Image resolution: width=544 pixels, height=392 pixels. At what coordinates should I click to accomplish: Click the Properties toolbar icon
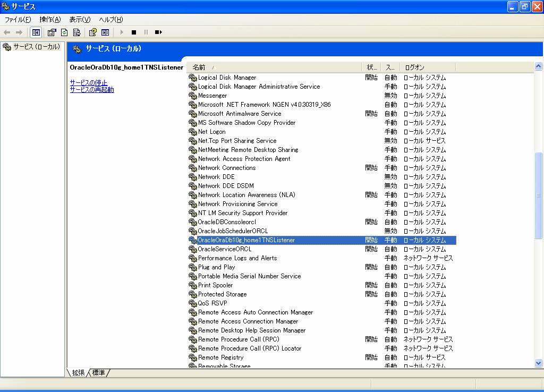coord(52,32)
